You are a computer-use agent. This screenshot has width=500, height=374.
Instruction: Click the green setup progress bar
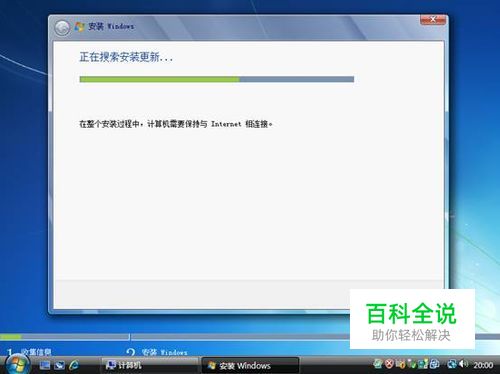(x=217, y=79)
